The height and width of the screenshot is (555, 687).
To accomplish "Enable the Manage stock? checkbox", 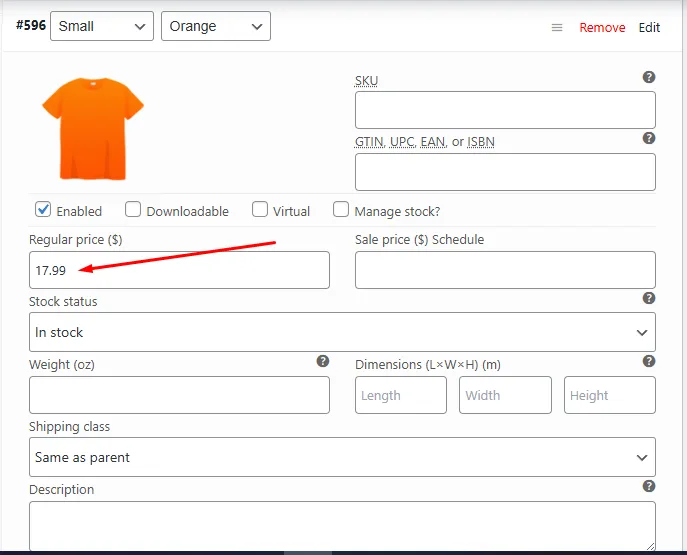I will tap(341, 209).
